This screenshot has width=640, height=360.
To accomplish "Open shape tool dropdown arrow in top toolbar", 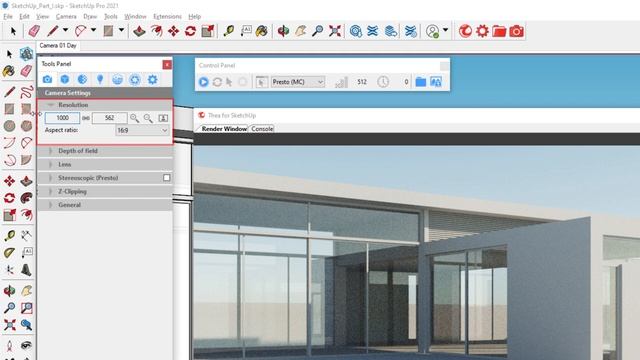I will (x=121, y=30).
